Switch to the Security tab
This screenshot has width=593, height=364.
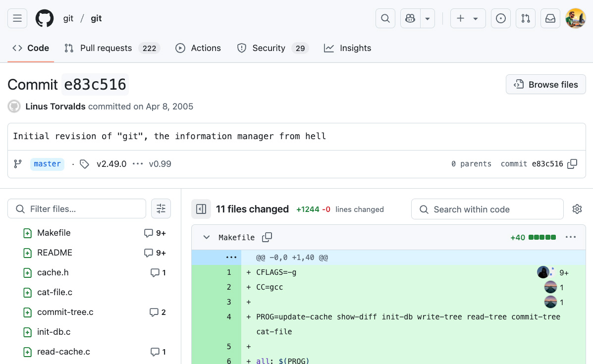click(272, 48)
